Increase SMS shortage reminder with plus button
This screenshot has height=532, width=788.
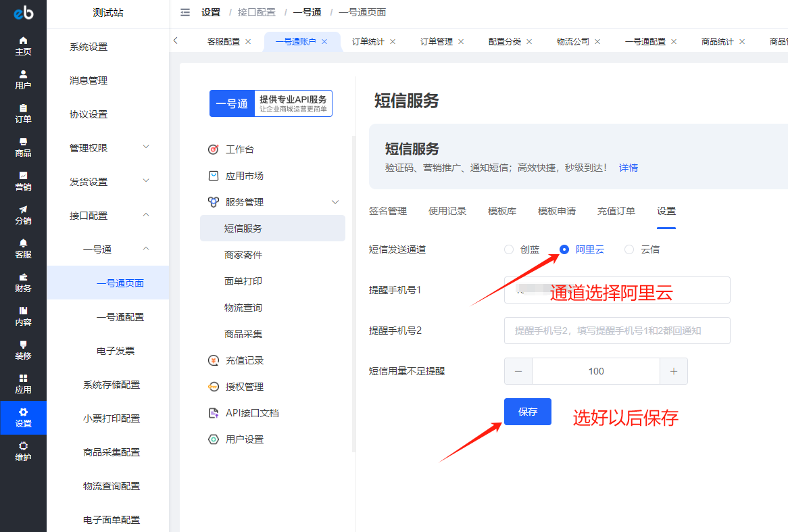click(x=673, y=371)
